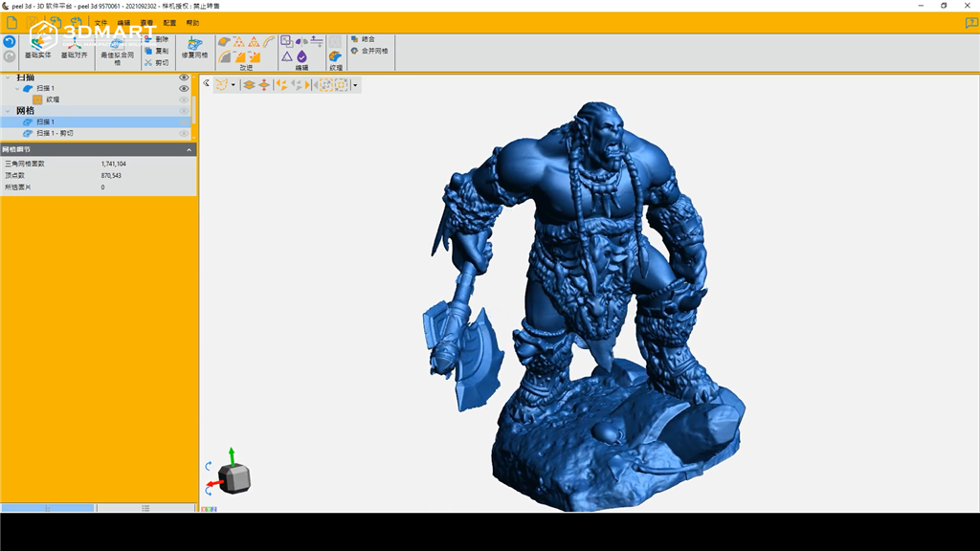
Task: Click the 剪切 cut button
Action: coord(156,63)
